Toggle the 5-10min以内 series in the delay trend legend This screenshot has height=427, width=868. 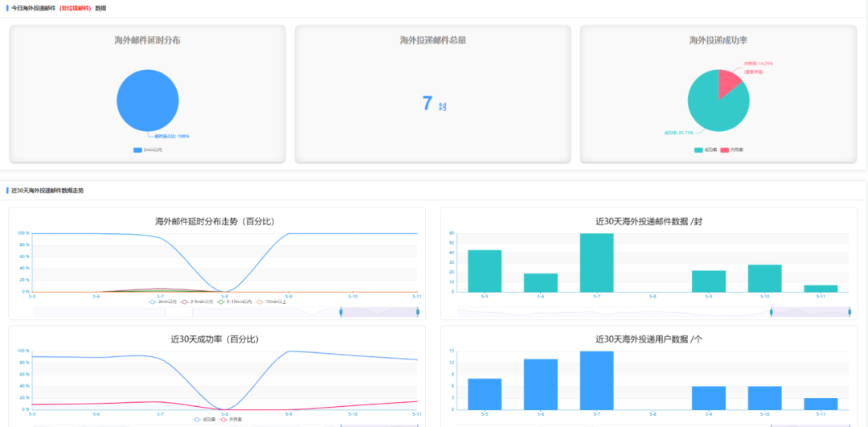(233, 302)
